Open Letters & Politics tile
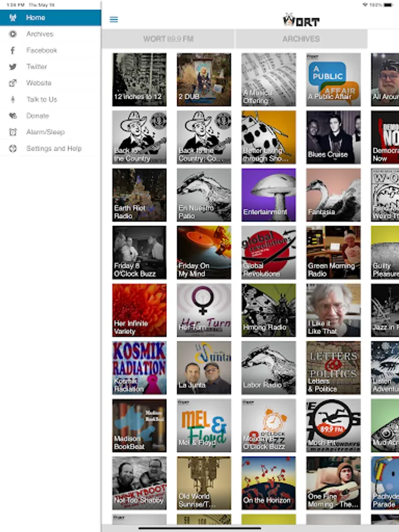 tap(333, 368)
